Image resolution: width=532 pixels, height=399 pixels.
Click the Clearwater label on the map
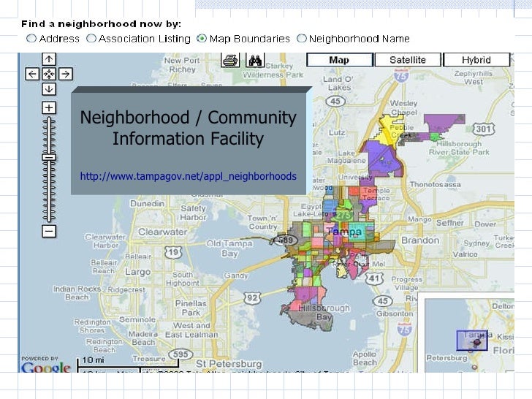tap(162, 232)
